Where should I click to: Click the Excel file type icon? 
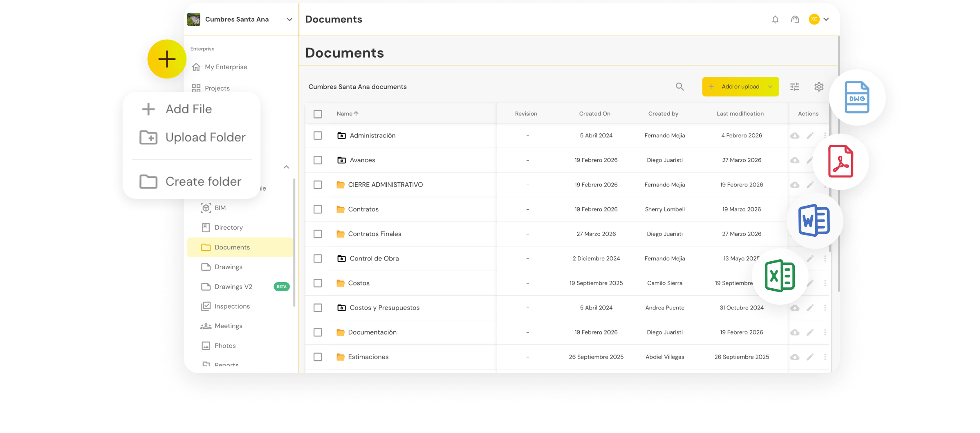[x=780, y=276]
